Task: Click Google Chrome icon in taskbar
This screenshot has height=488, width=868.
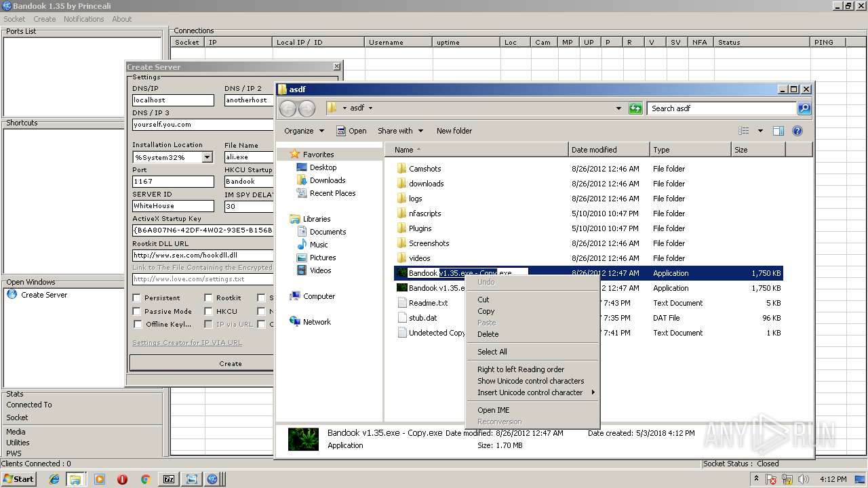Action: click(x=145, y=479)
